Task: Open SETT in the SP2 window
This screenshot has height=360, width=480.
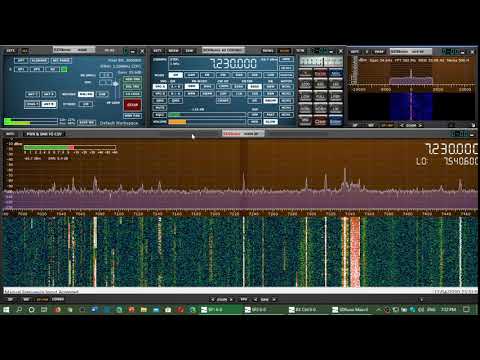Action: pyautogui.click(x=355, y=52)
